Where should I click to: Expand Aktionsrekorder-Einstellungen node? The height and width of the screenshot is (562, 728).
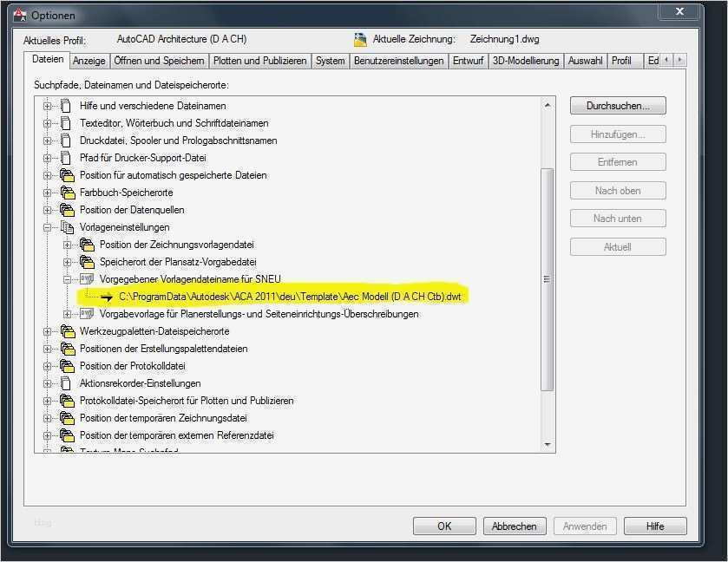coord(47,383)
